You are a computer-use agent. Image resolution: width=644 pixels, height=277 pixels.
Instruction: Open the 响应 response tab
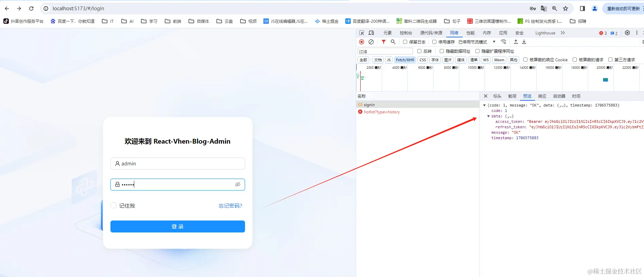point(542,96)
